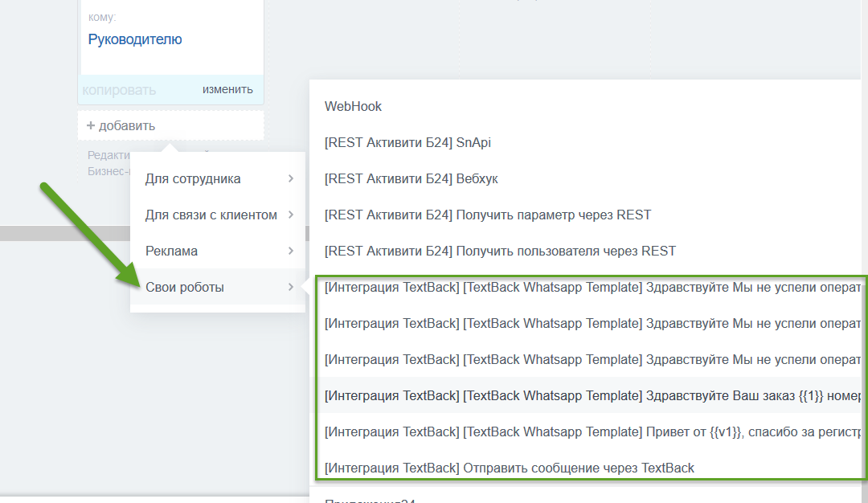Click 'изменить' on the robot card
This screenshot has height=503, width=868.
(227, 89)
